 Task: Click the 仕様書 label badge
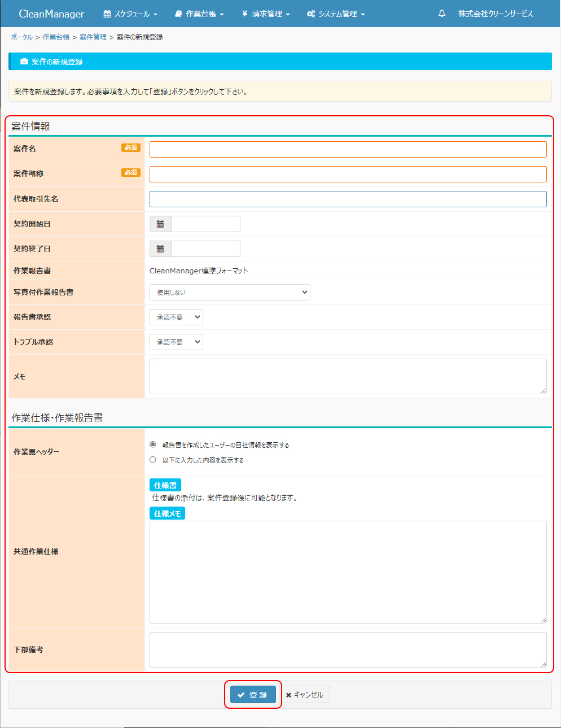coord(165,485)
